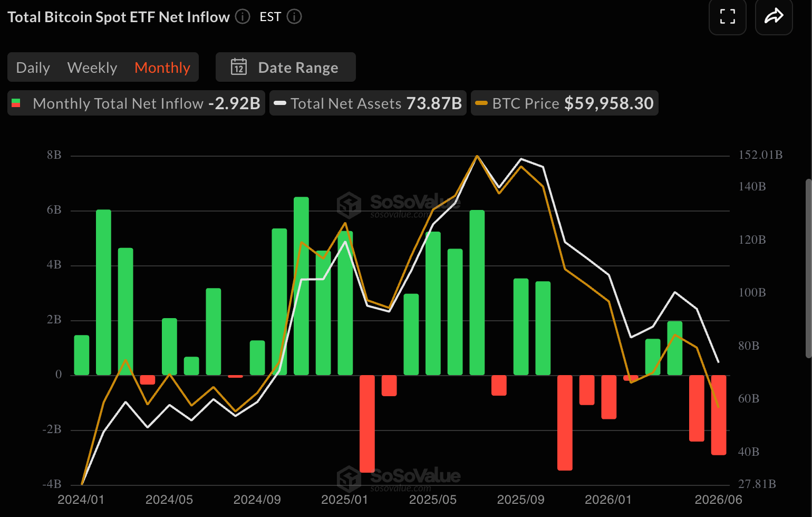The width and height of the screenshot is (812, 517).
Task: Click the '6B' left axis label
Action: coord(54,210)
